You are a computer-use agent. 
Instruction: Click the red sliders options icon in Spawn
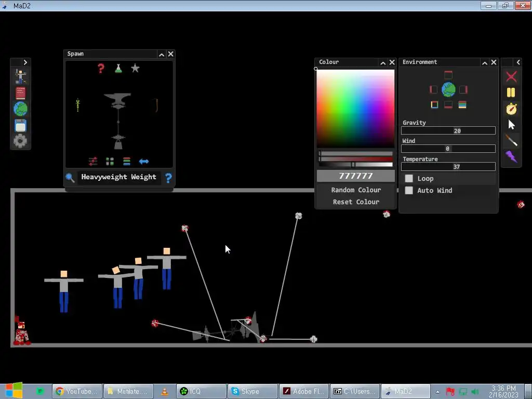92,161
